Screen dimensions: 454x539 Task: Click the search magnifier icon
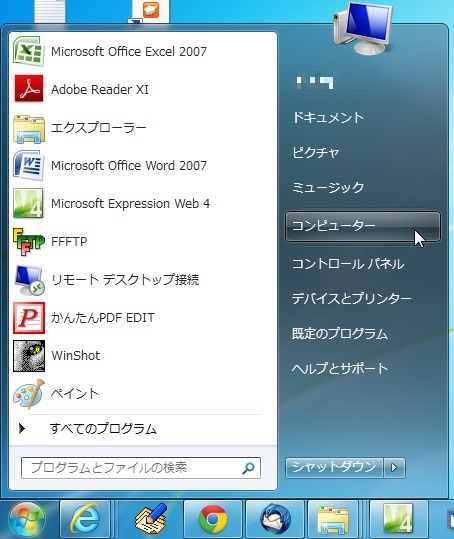click(248, 468)
